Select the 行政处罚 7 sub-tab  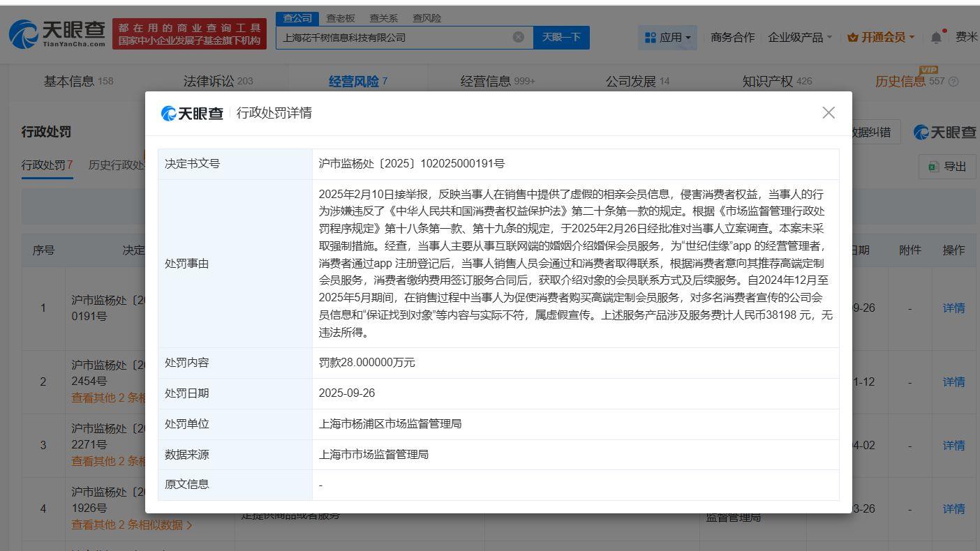point(47,165)
